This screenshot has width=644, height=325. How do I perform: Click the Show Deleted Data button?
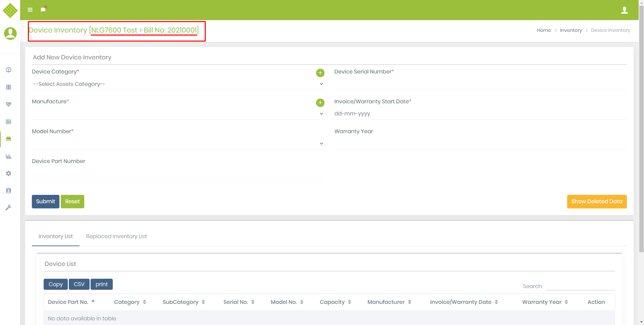coord(597,201)
